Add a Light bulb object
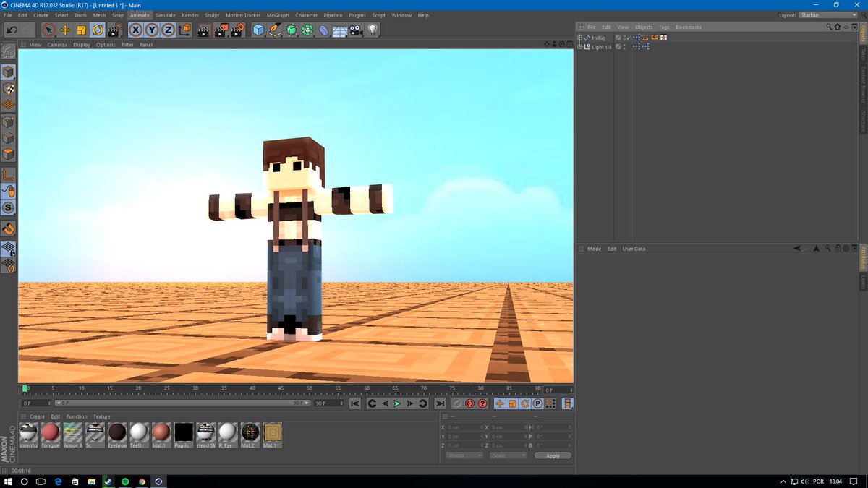Image resolution: width=868 pixels, height=488 pixels. click(x=373, y=30)
